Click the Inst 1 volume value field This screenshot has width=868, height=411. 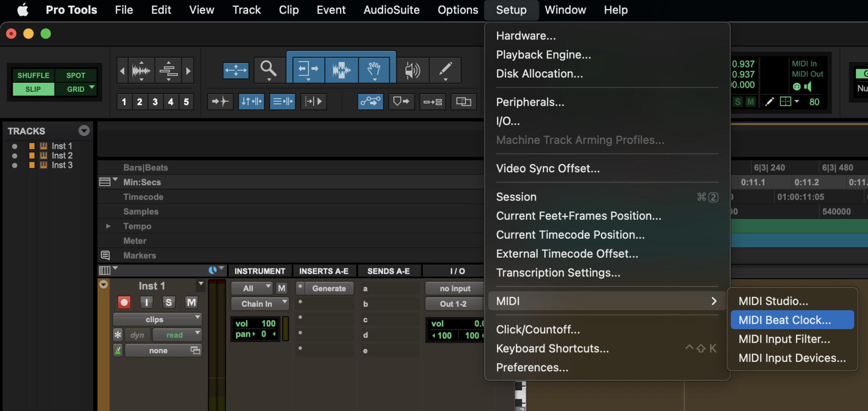click(268, 323)
